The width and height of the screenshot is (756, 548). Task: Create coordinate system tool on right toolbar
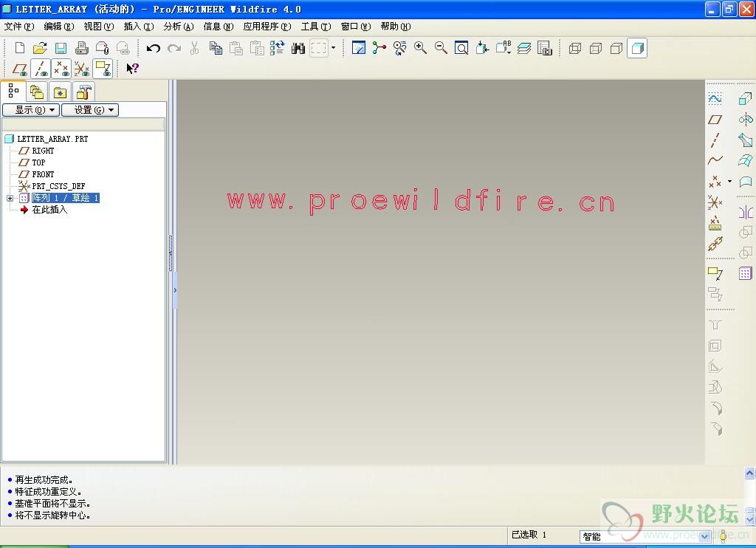click(715, 202)
